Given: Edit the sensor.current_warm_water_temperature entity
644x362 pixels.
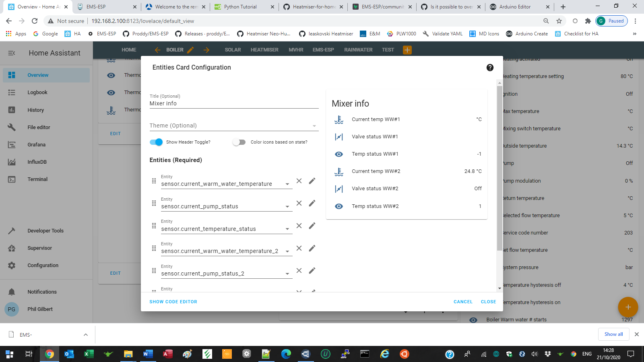Looking at the screenshot, I should [x=312, y=181].
